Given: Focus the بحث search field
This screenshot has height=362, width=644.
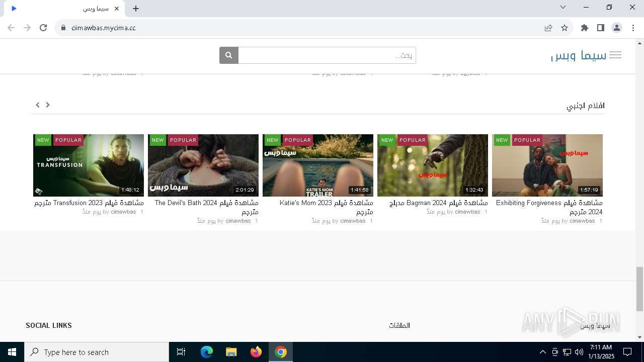Looking at the screenshot, I should click(x=327, y=55).
